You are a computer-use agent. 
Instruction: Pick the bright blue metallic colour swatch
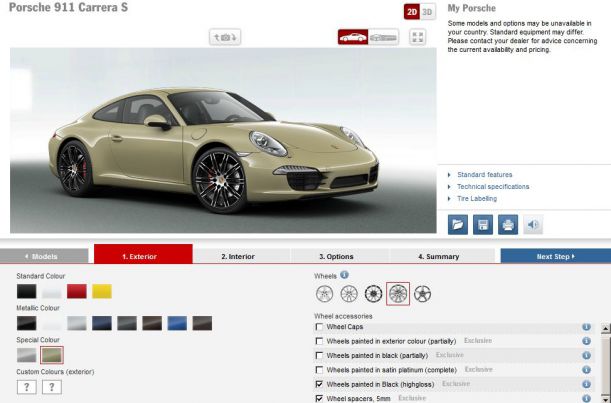(177, 323)
